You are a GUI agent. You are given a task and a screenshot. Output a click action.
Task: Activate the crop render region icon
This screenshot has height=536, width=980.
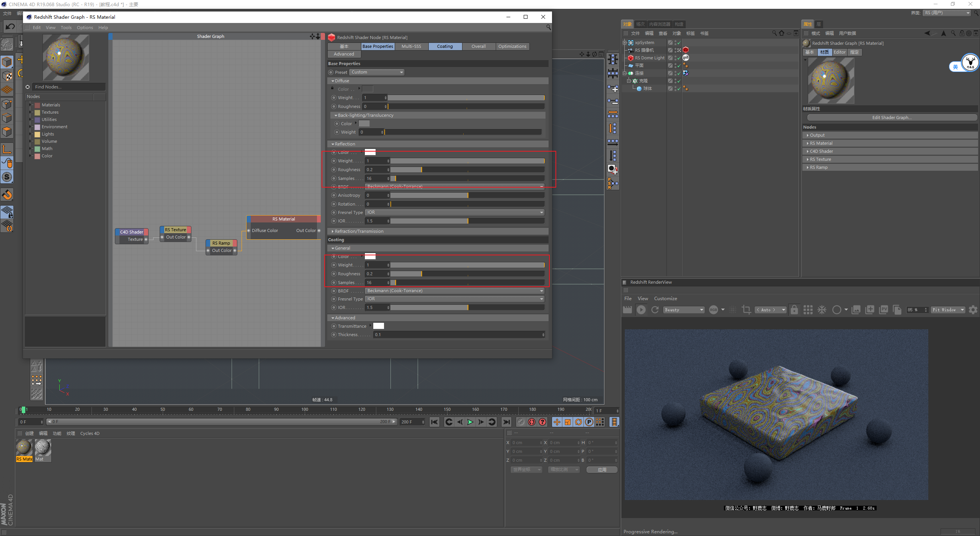[746, 310]
